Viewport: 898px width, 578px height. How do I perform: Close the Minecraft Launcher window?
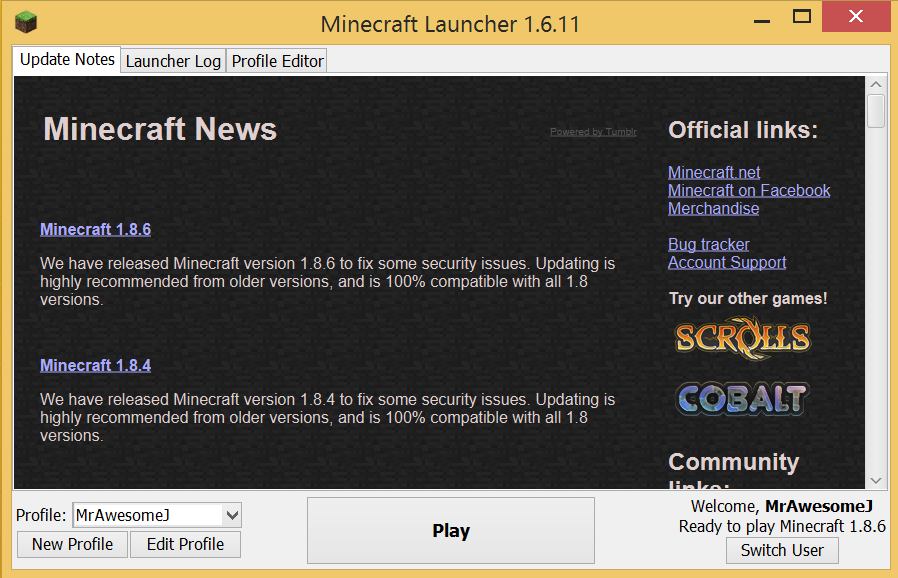coord(856,16)
